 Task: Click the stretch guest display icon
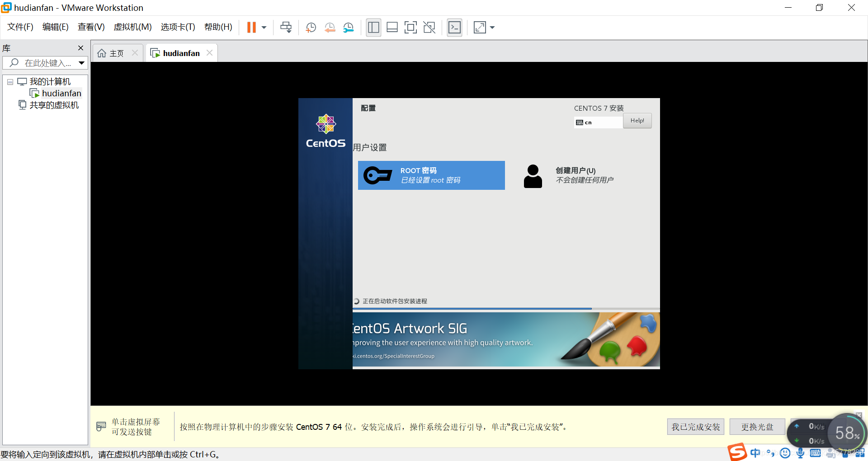pyautogui.click(x=480, y=28)
